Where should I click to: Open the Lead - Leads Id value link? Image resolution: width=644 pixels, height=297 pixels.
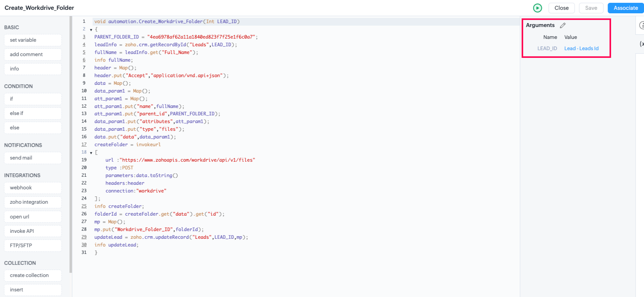click(581, 48)
